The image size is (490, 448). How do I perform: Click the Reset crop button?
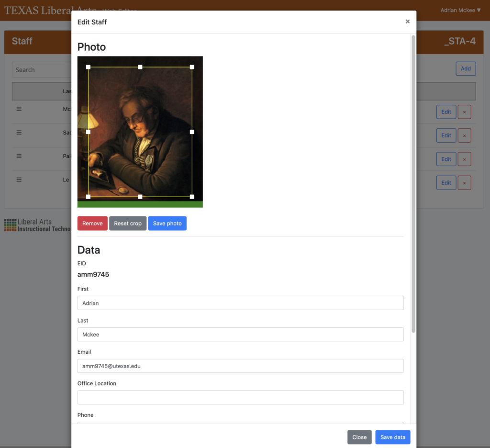(128, 223)
